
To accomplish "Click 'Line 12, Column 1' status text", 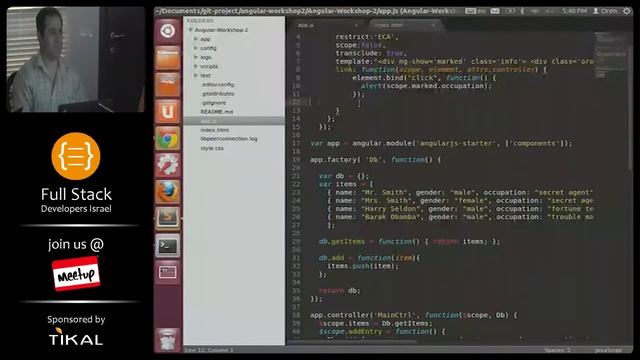I will point(209,350).
